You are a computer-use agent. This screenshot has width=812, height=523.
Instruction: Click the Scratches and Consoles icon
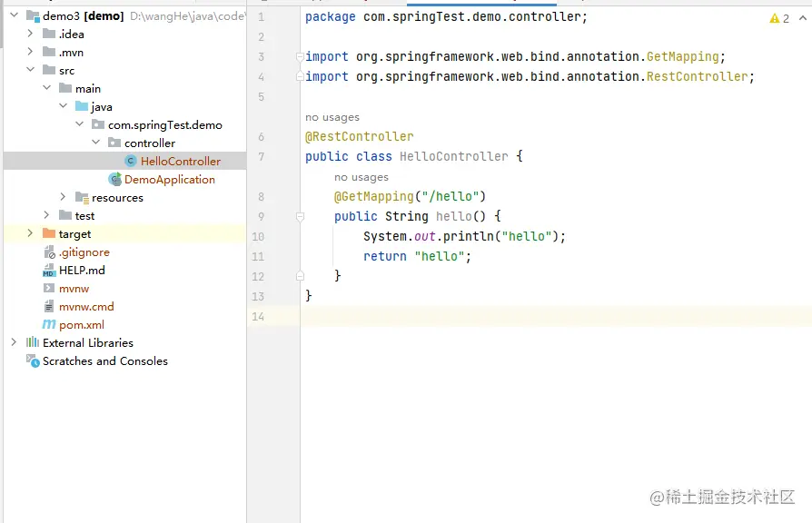[x=33, y=360]
